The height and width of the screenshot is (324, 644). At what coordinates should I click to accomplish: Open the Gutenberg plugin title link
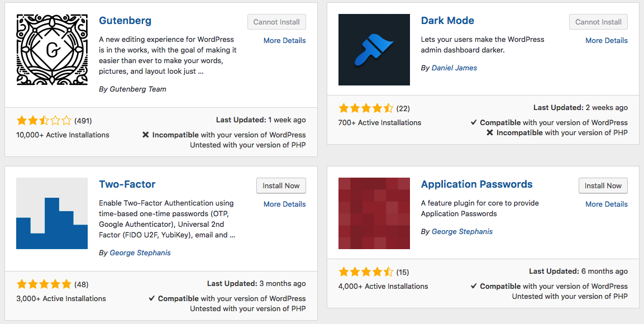coord(125,21)
